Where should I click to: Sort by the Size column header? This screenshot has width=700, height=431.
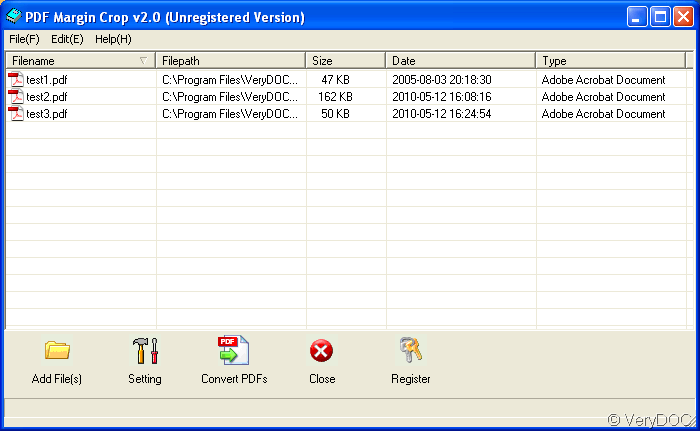(346, 61)
